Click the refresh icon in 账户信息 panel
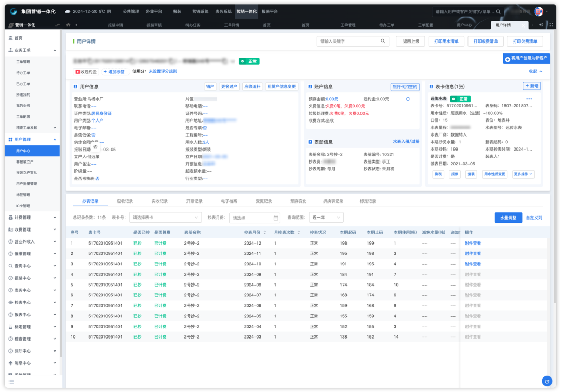 (408, 99)
